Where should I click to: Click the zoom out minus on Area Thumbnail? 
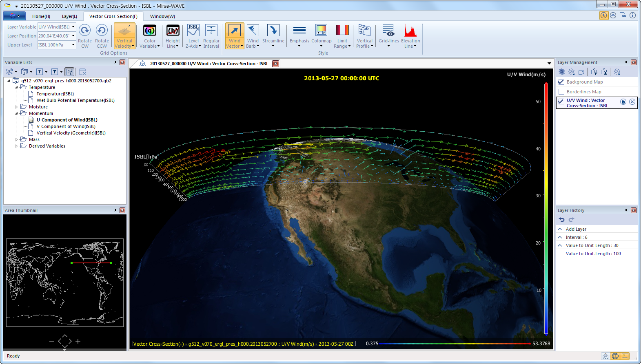point(52,341)
